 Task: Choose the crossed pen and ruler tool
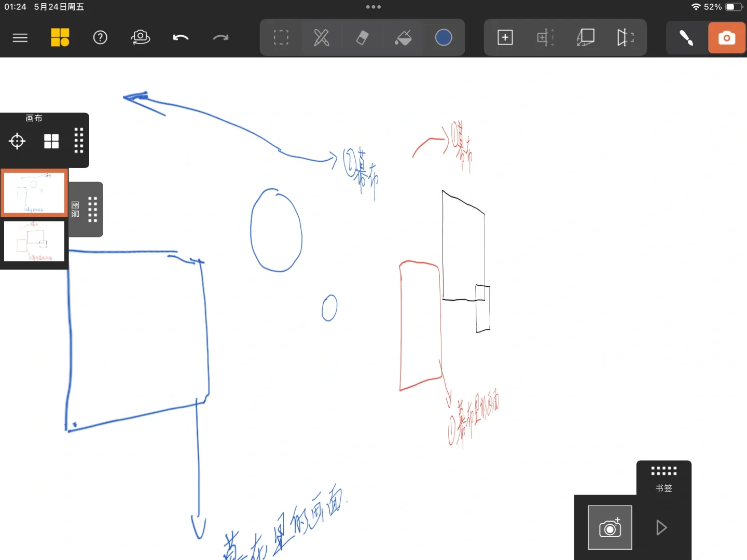[x=322, y=37]
